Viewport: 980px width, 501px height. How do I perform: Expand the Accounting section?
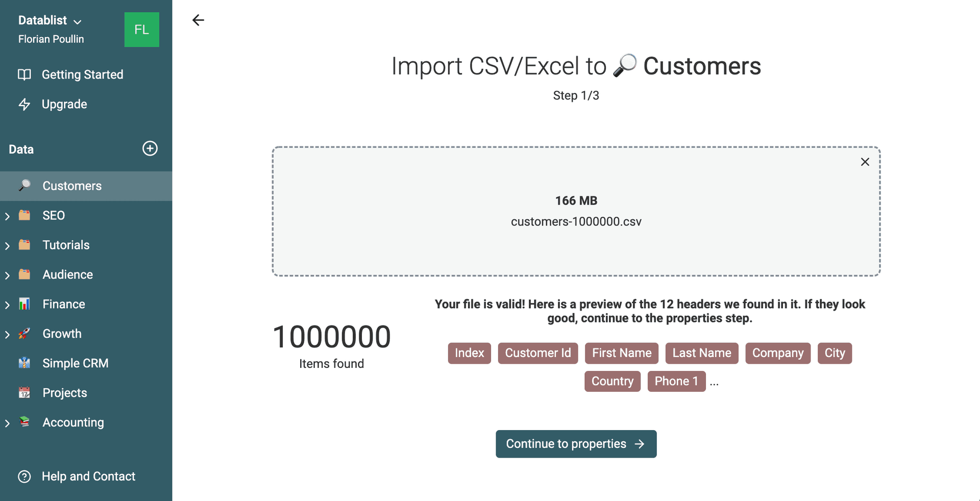7,422
